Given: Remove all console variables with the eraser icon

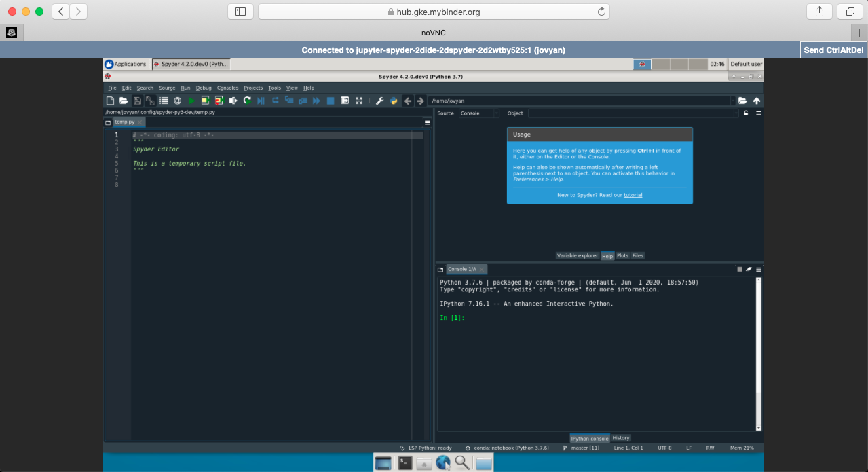Looking at the screenshot, I should coord(748,269).
